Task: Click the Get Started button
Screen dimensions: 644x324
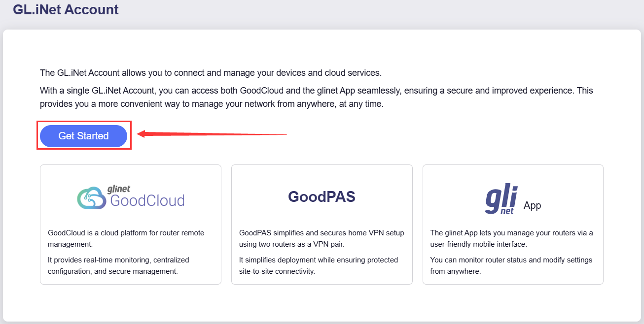Action: (x=83, y=136)
